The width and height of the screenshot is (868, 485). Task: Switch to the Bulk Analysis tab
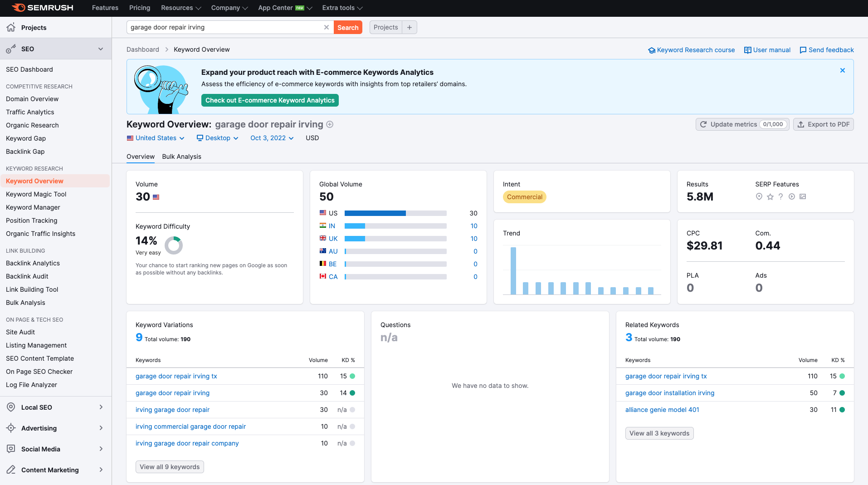[181, 157]
